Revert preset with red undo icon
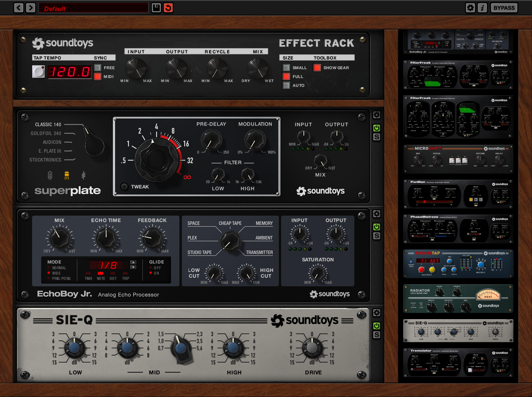Screen dimensions: 532x397 point(168,8)
